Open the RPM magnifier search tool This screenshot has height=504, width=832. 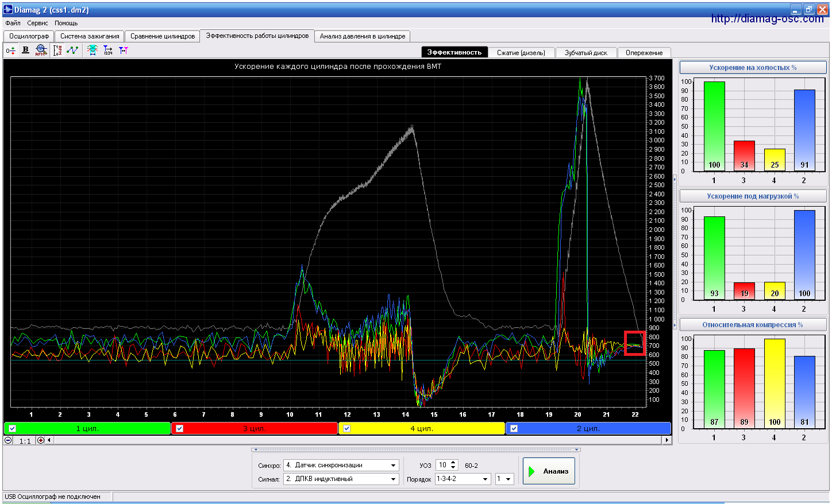(41, 50)
